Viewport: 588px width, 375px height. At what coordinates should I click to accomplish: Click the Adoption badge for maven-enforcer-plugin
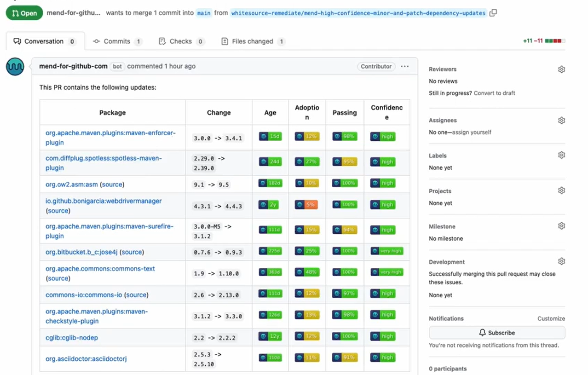(x=307, y=137)
